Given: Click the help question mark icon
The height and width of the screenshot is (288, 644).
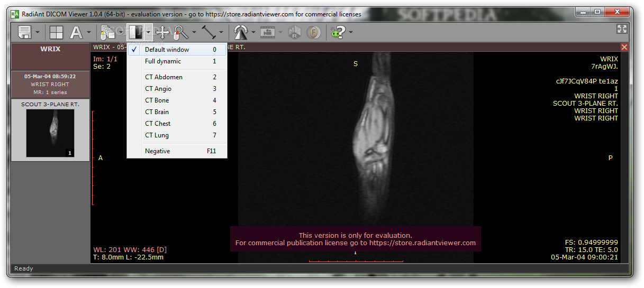Looking at the screenshot, I should (x=338, y=32).
